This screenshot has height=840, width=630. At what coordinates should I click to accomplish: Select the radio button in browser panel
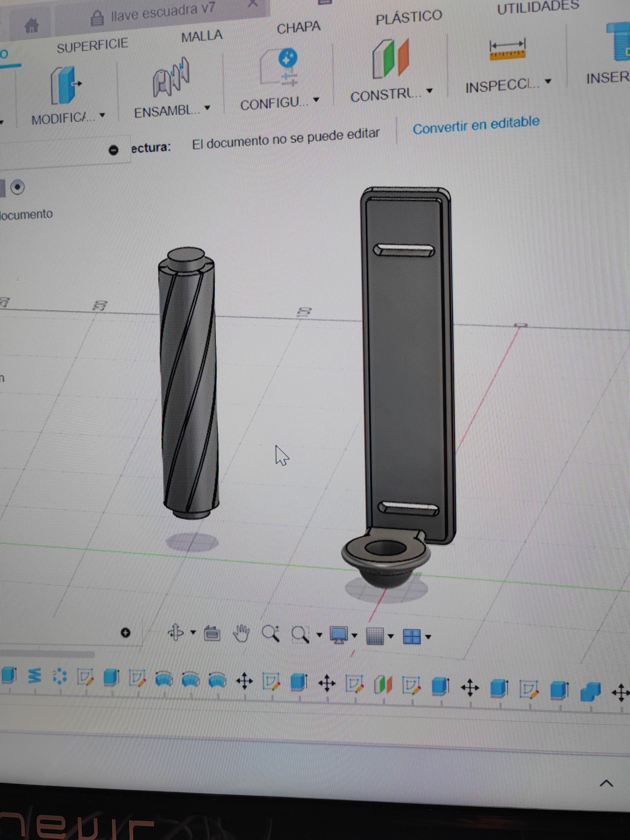click(x=17, y=187)
